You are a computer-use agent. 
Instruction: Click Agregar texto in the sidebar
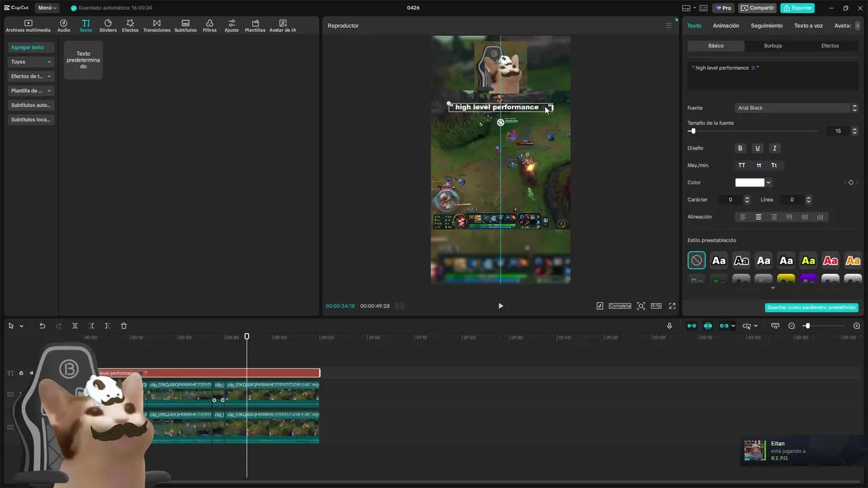(31, 47)
